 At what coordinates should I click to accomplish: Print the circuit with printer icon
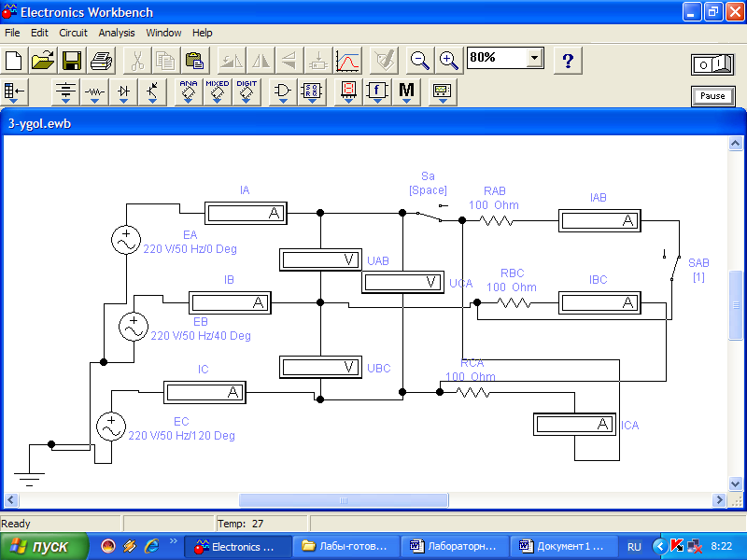[101, 61]
